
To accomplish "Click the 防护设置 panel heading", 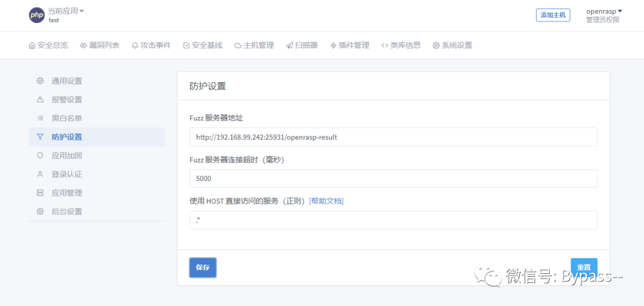I will click(x=208, y=86).
